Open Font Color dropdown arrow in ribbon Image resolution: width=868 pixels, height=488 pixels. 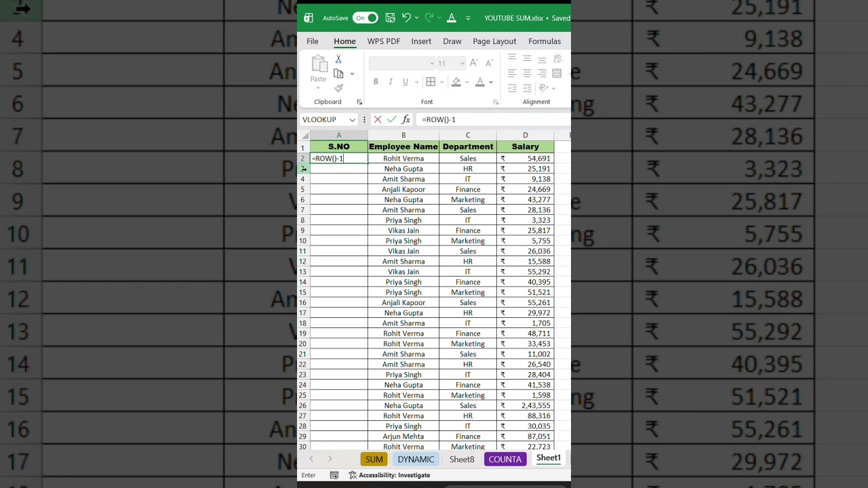491,82
